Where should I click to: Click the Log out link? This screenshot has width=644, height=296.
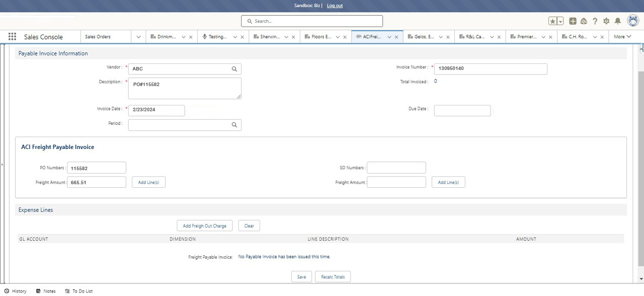[x=335, y=6]
